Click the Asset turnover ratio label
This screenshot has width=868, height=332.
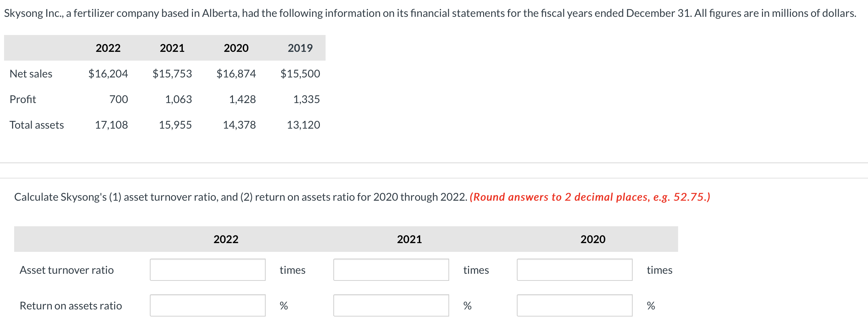67,270
